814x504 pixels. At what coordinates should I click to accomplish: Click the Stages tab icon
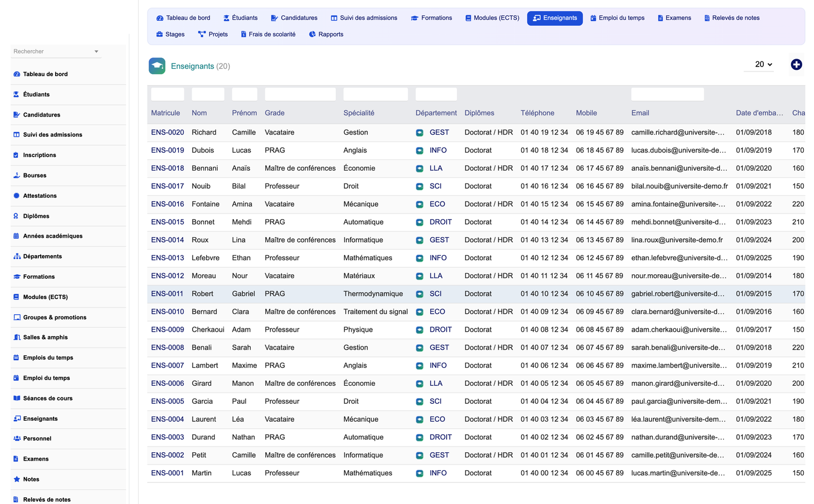coord(159,34)
